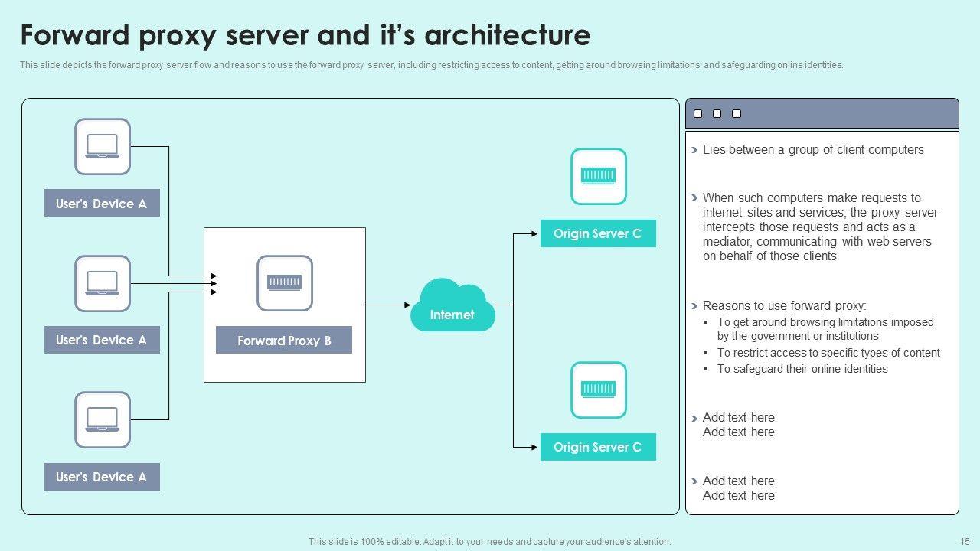Select the Forward Proxy B label

tap(284, 341)
